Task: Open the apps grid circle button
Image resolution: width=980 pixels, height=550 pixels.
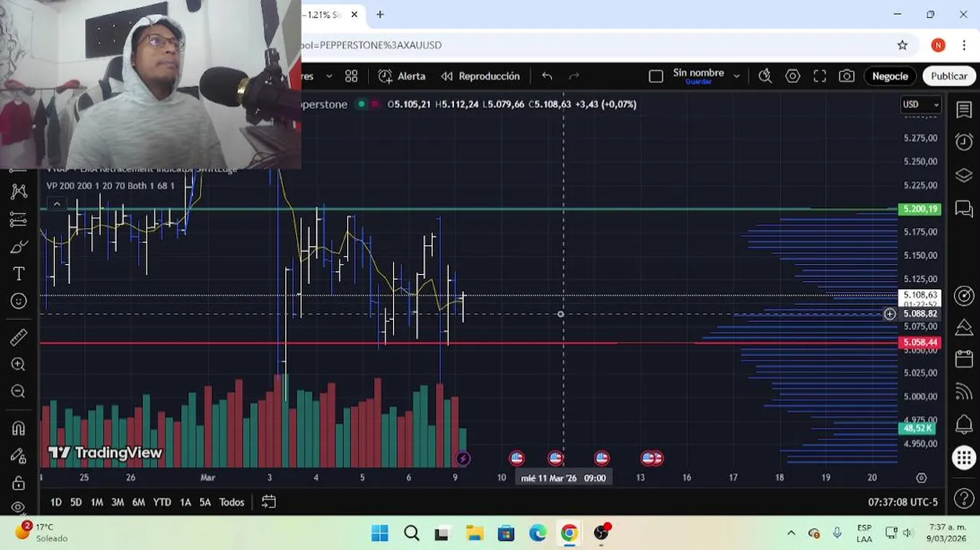Action: coord(964,458)
